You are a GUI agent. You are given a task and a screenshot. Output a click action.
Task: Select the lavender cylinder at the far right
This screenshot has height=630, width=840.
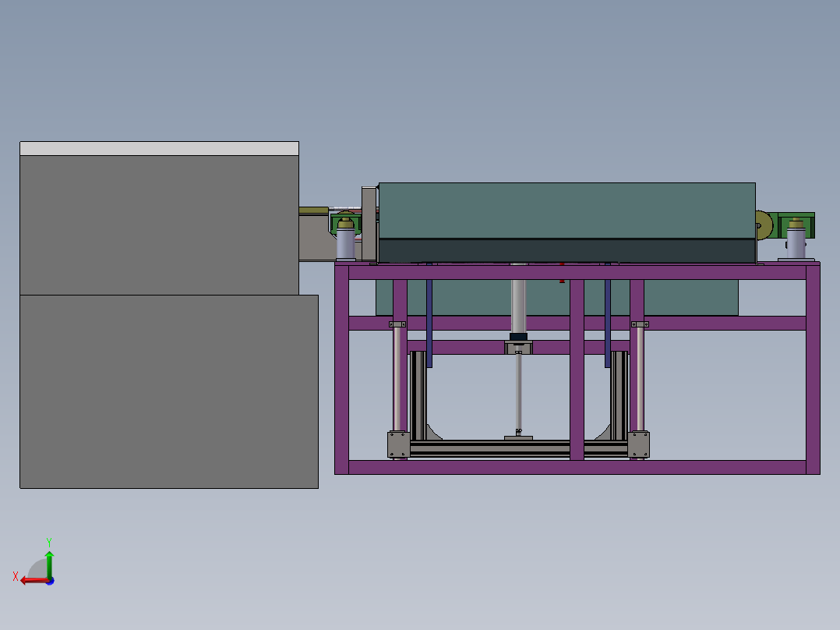[x=796, y=242]
